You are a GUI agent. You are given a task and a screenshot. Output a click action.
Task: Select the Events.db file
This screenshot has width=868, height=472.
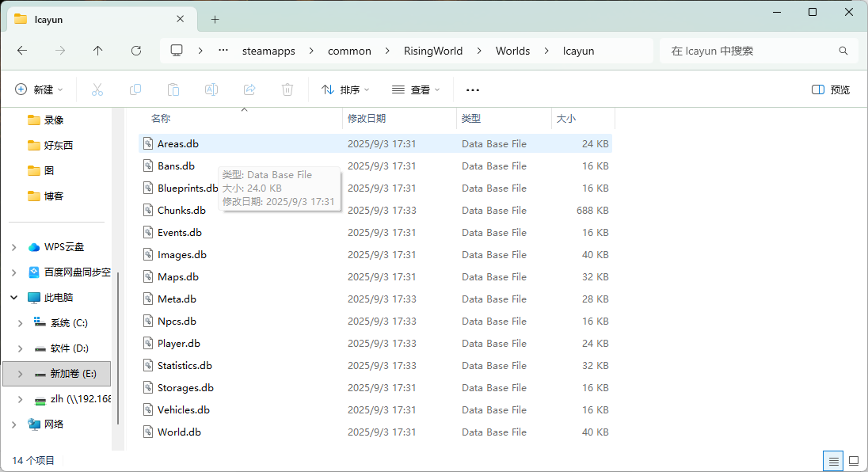coord(375,232)
